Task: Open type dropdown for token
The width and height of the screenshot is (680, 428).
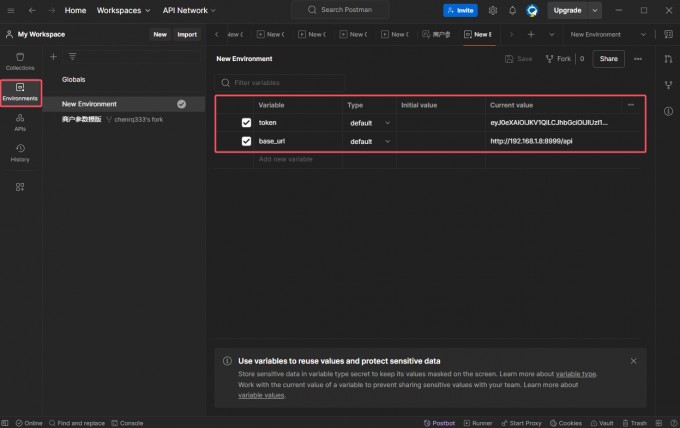Action: click(369, 123)
